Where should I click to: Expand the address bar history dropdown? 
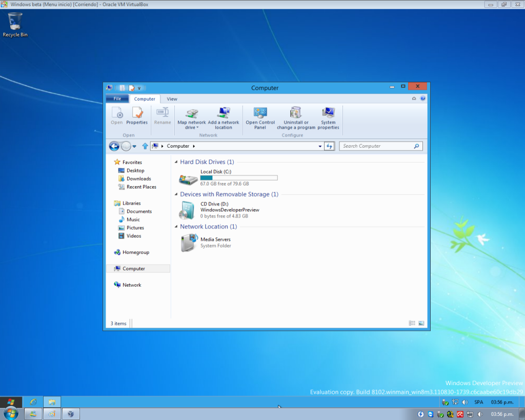pyautogui.click(x=320, y=146)
